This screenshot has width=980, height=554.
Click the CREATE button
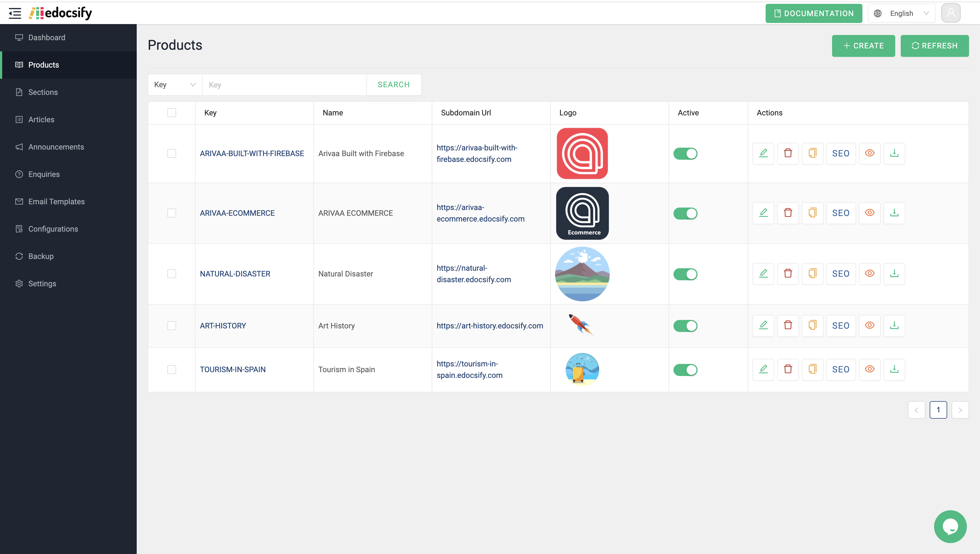coord(863,46)
